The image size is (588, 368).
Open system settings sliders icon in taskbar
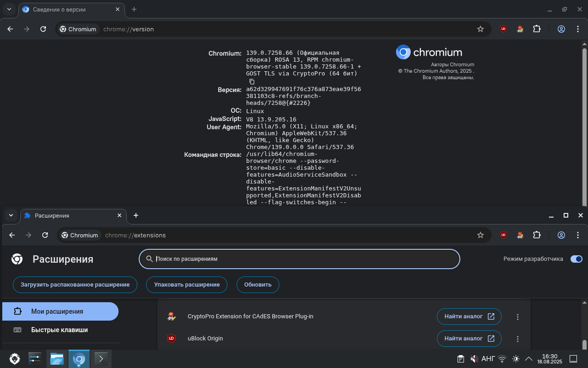(x=35, y=359)
